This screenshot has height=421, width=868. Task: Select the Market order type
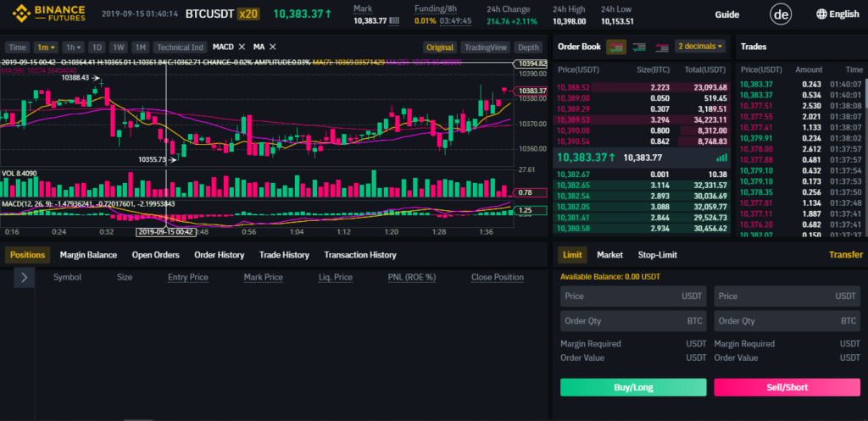[610, 255]
